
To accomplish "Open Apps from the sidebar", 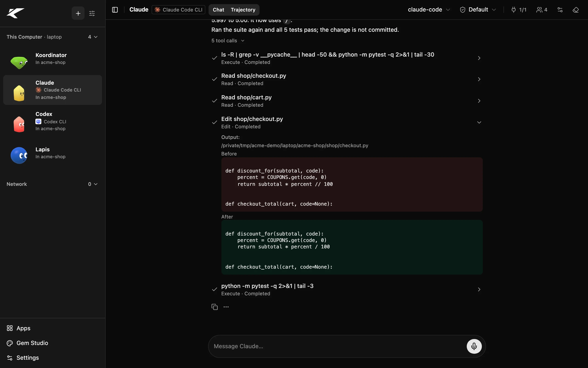I will pyautogui.click(x=19, y=328).
